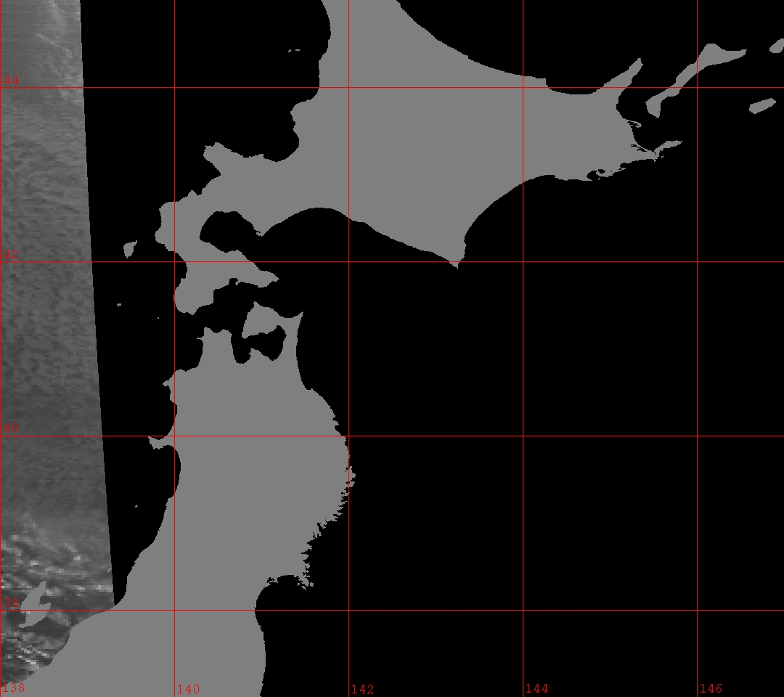Select the small easternmost island near 146
This screenshot has width=784, height=697.
762,106
